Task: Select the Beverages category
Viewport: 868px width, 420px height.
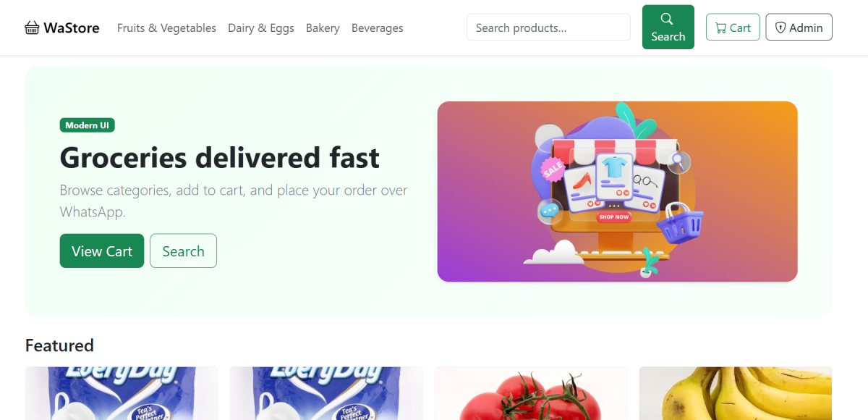Action: [x=378, y=28]
